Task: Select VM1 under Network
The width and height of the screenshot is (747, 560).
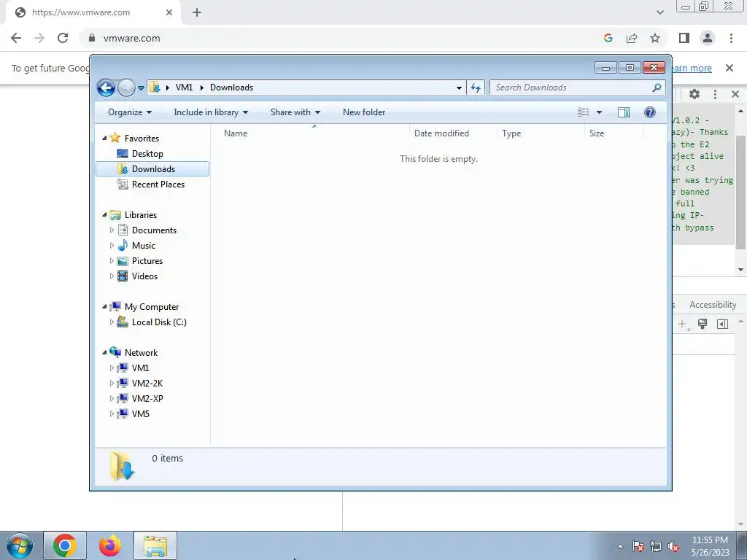Action: click(x=140, y=368)
